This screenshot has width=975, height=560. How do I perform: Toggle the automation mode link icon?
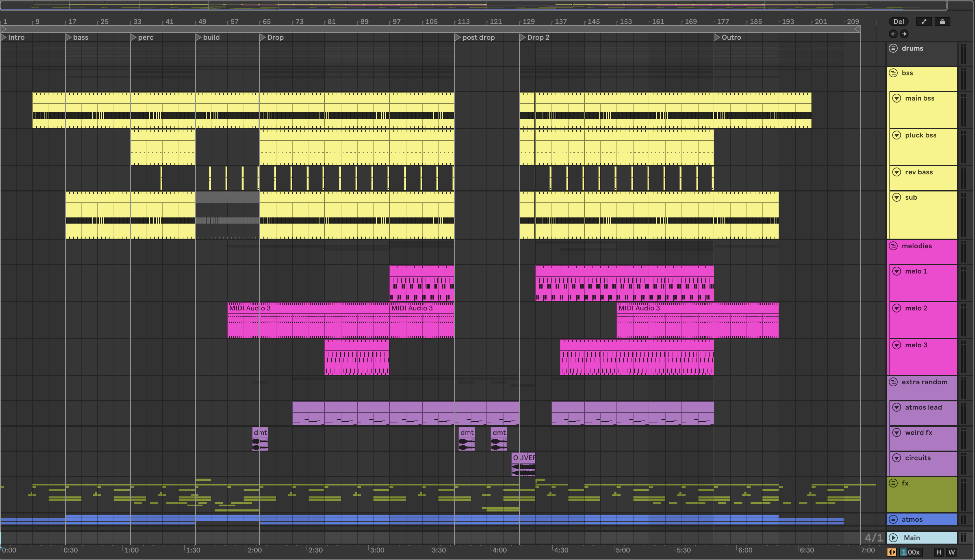click(924, 22)
